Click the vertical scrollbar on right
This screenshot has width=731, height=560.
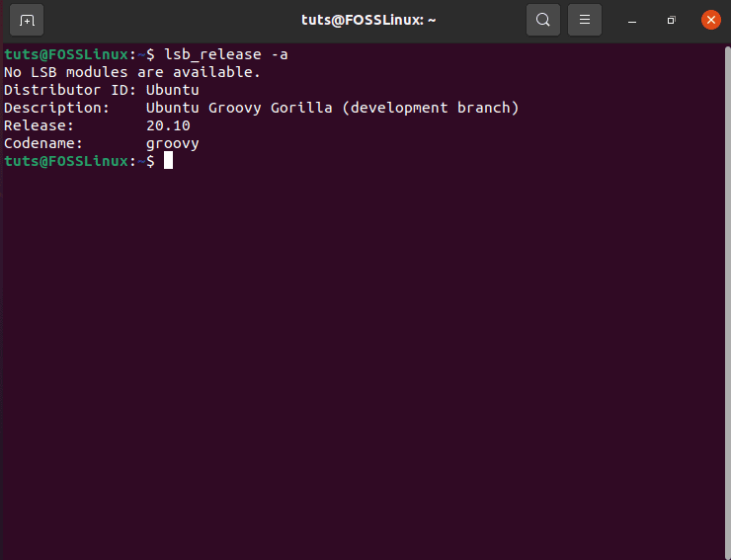pyautogui.click(x=728, y=302)
